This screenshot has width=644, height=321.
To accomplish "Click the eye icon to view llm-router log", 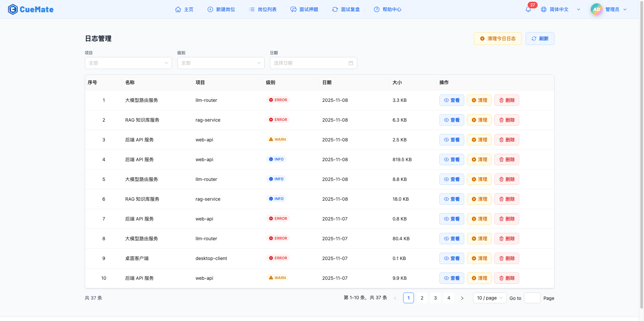I will pyautogui.click(x=446, y=100).
